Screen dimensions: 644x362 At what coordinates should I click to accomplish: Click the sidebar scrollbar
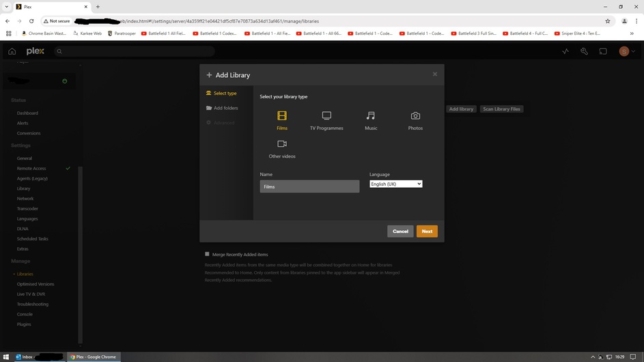[x=80, y=255]
